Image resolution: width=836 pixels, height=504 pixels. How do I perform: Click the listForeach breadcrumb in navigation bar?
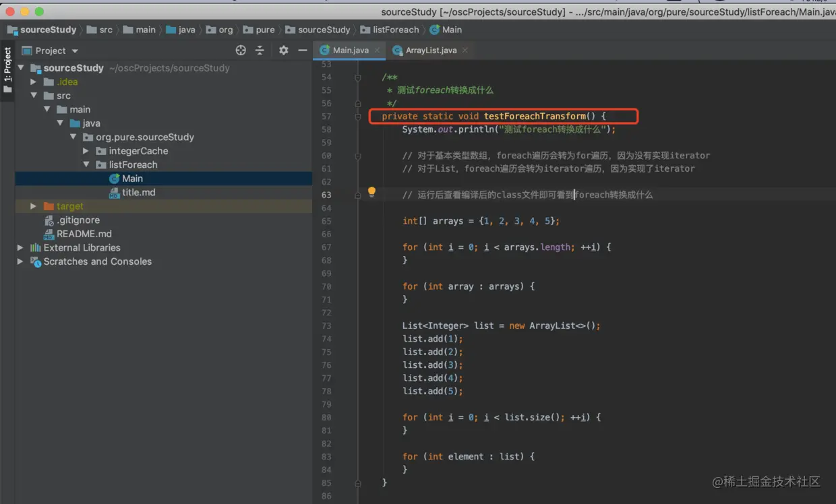(x=390, y=30)
